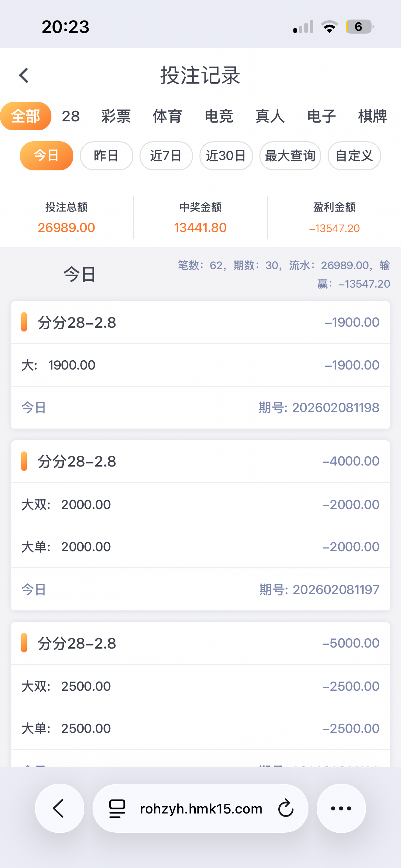
Task: Tap the back arrow beside 投注记录
Action: [24, 75]
